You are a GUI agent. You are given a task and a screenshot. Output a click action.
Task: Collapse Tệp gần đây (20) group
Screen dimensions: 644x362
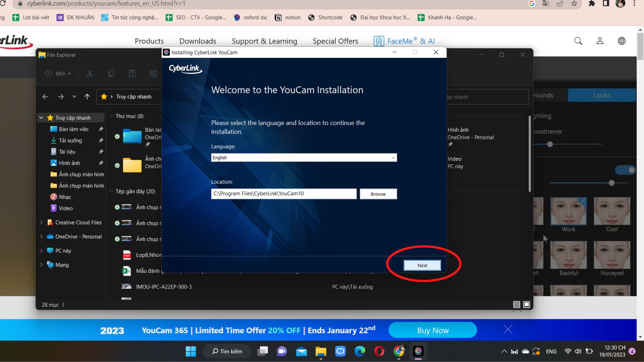(111, 192)
